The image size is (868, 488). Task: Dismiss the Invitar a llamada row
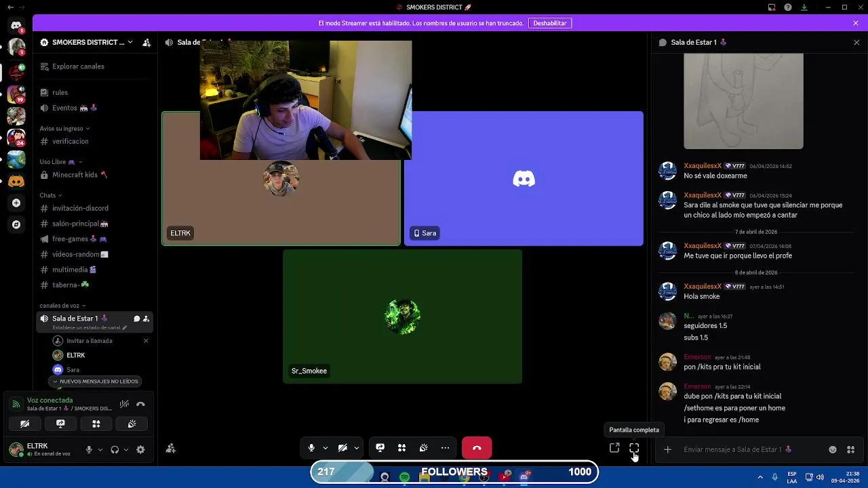tap(146, 341)
